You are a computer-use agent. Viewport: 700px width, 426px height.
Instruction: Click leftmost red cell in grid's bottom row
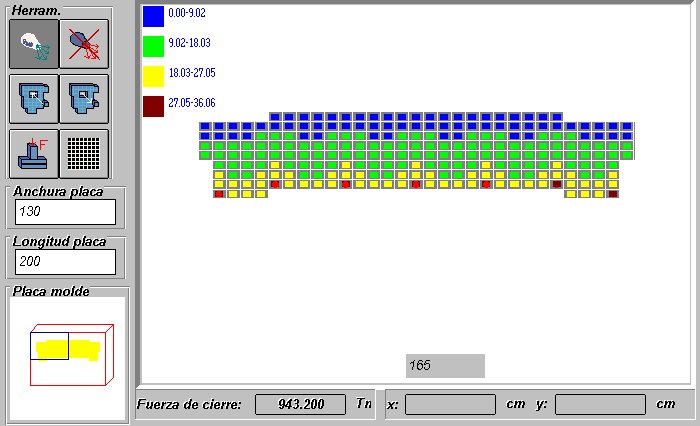tap(218, 194)
